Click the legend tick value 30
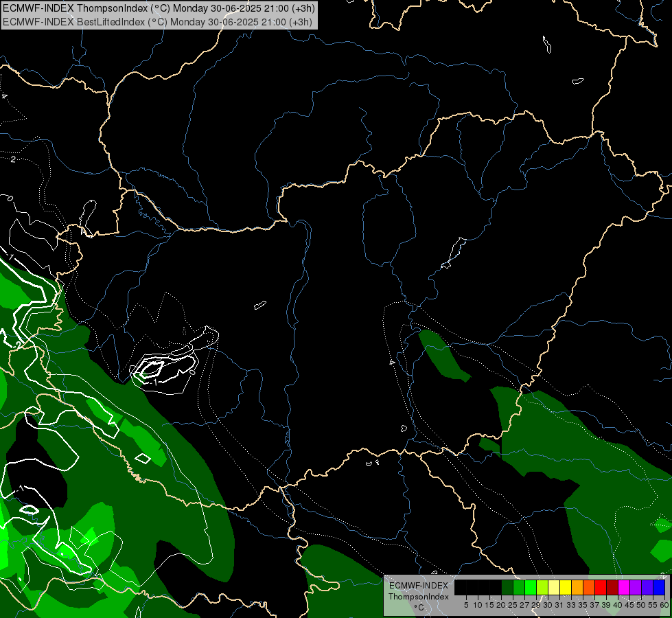This screenshot has width=672, height=618. click(x=548, y=605)
